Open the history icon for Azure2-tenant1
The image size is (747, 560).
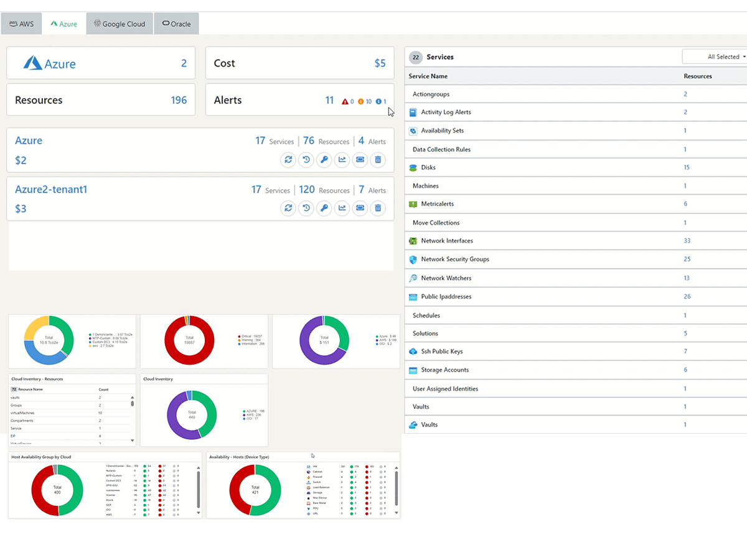(306, 208)
